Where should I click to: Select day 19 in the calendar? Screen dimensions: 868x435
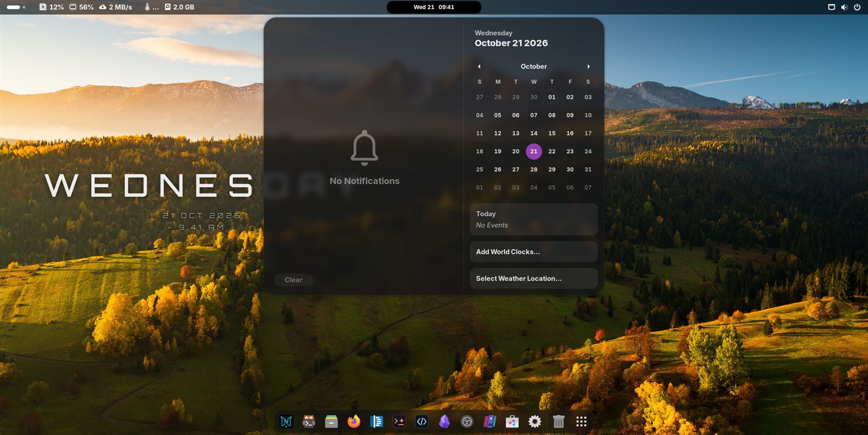click(x=497, y=151)
